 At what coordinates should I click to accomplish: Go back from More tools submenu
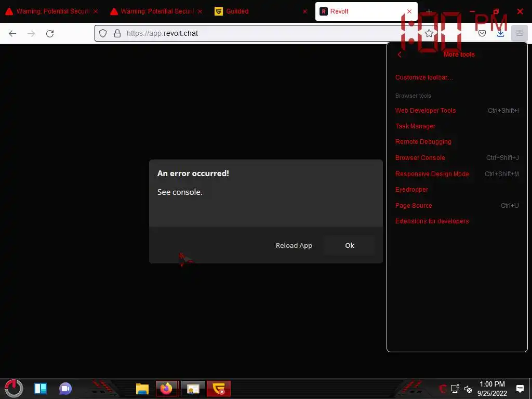pos(400,55)
